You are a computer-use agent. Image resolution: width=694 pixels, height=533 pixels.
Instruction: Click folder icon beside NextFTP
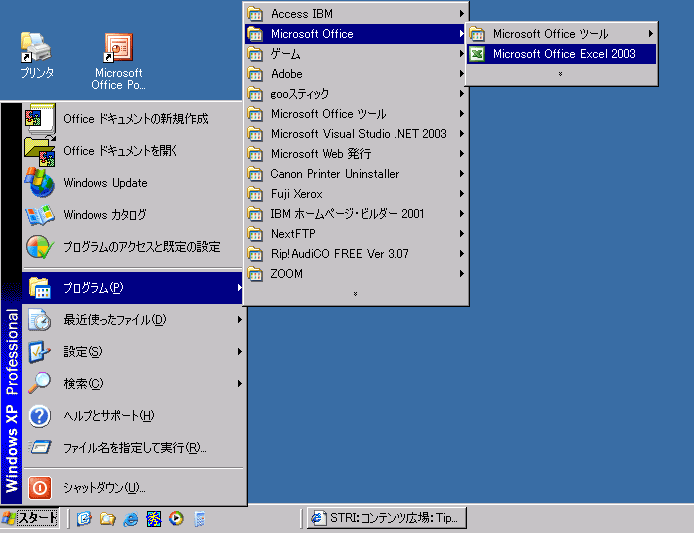click(x=255, y=234)
